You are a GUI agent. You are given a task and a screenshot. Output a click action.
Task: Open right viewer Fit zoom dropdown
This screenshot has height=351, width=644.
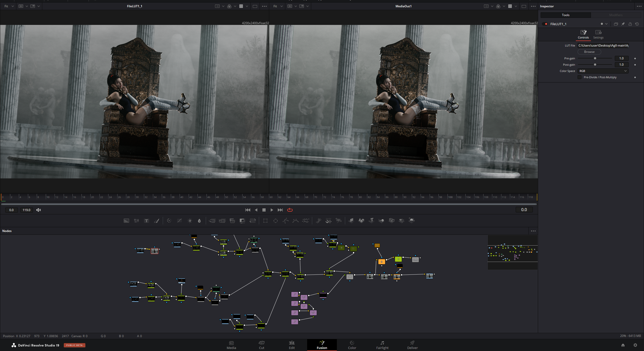[x=278, y=6]
